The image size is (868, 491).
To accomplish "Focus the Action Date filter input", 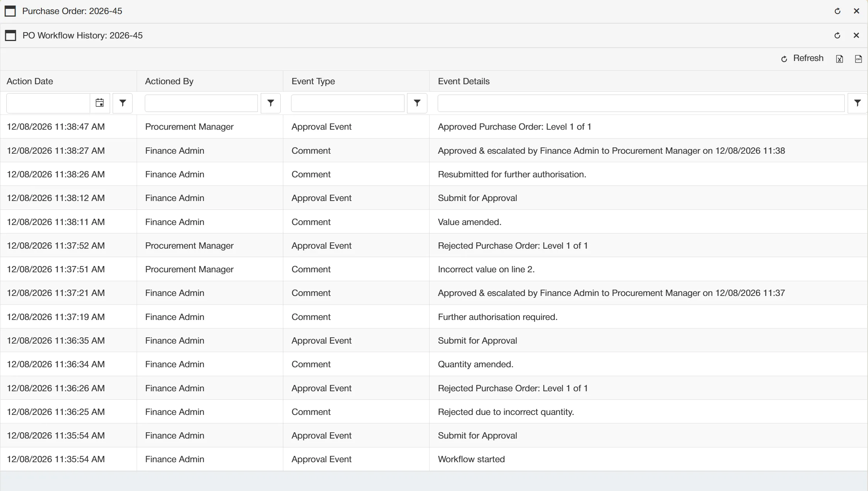I will coord(48,103).
